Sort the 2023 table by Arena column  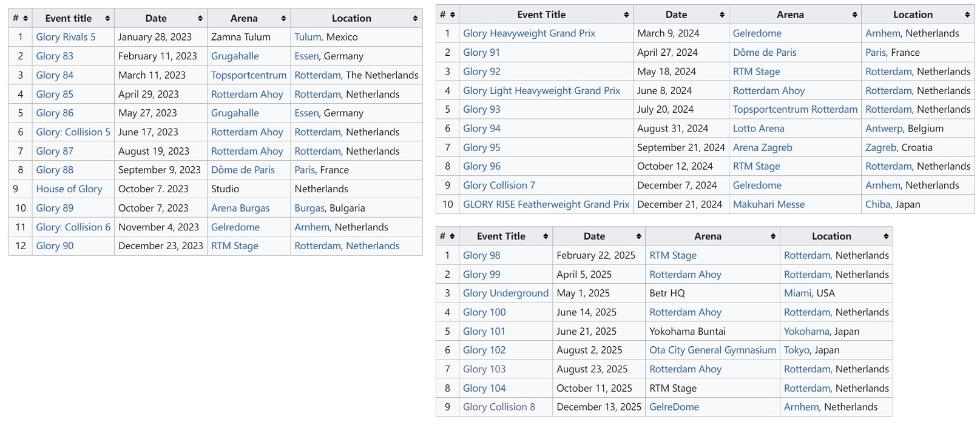[x=283, y=18]
